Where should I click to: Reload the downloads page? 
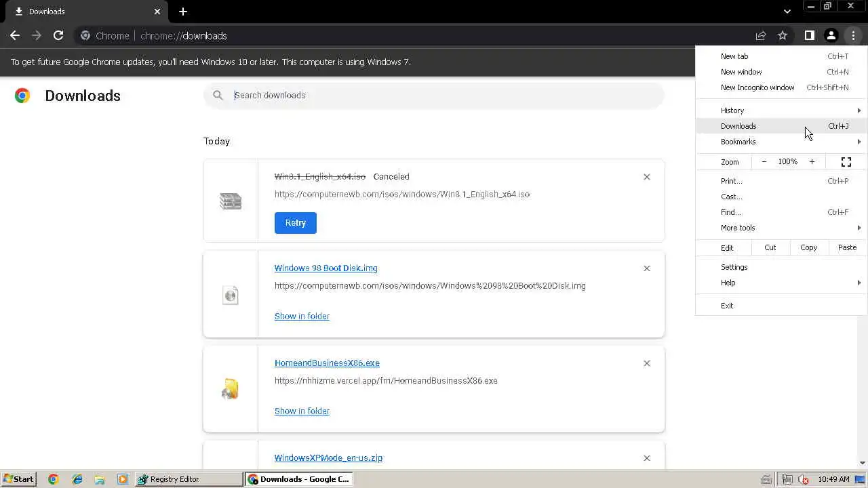(58, 35)
